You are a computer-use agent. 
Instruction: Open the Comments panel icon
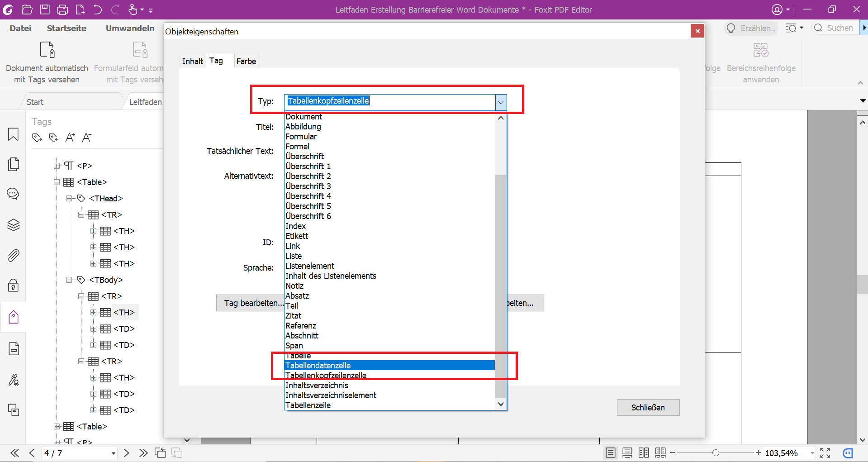13,194
